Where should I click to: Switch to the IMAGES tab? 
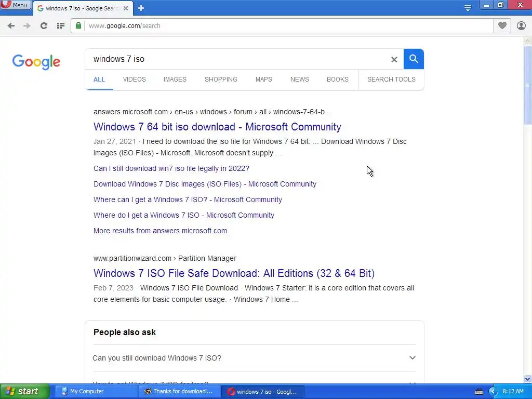pyautogui.click(x=175, y=79)
